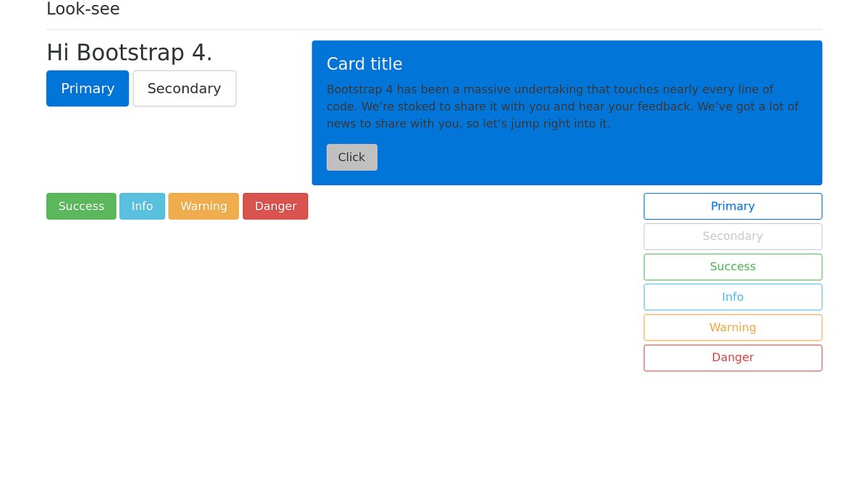
Task: Click the Info outline button
Action: (733, 297)
